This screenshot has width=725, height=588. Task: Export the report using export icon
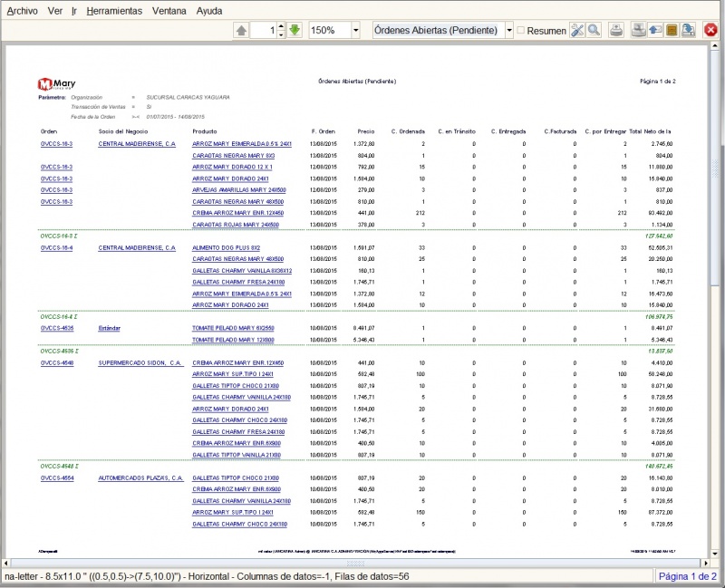pos(688,31)
